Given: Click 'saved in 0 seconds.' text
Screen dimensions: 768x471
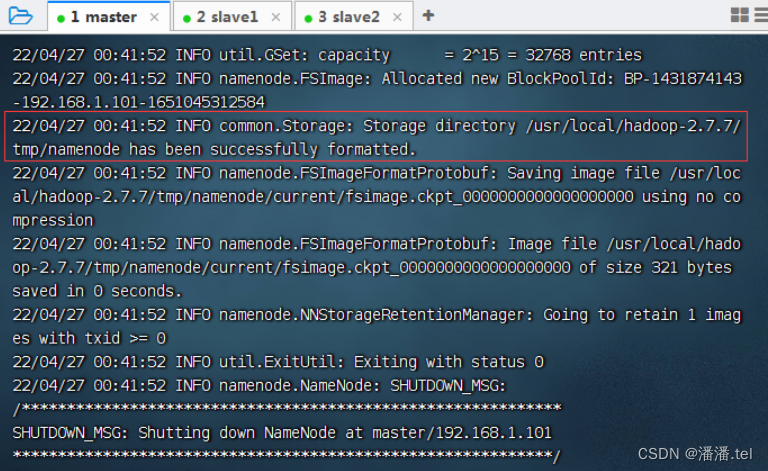Looking at the screenshot, I should coord(97,291).
